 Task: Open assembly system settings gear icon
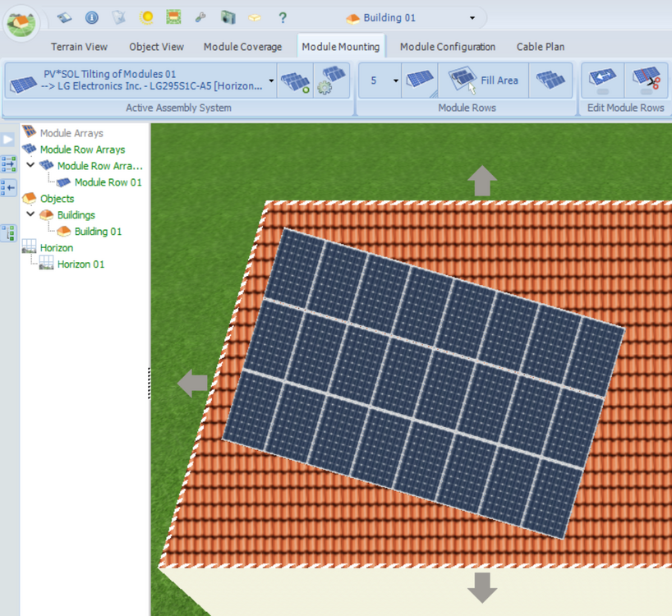(x=333, y=80)
